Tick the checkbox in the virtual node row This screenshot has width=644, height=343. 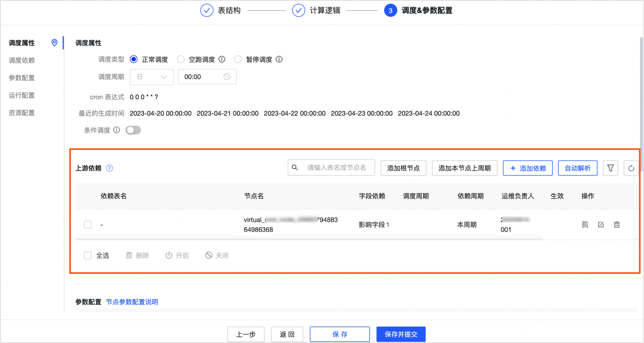pos(88,224)
